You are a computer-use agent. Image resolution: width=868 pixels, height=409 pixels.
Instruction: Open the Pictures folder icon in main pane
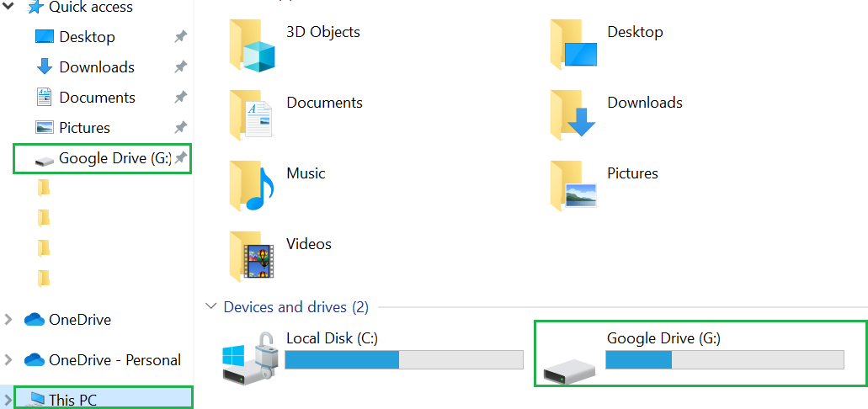573,187
